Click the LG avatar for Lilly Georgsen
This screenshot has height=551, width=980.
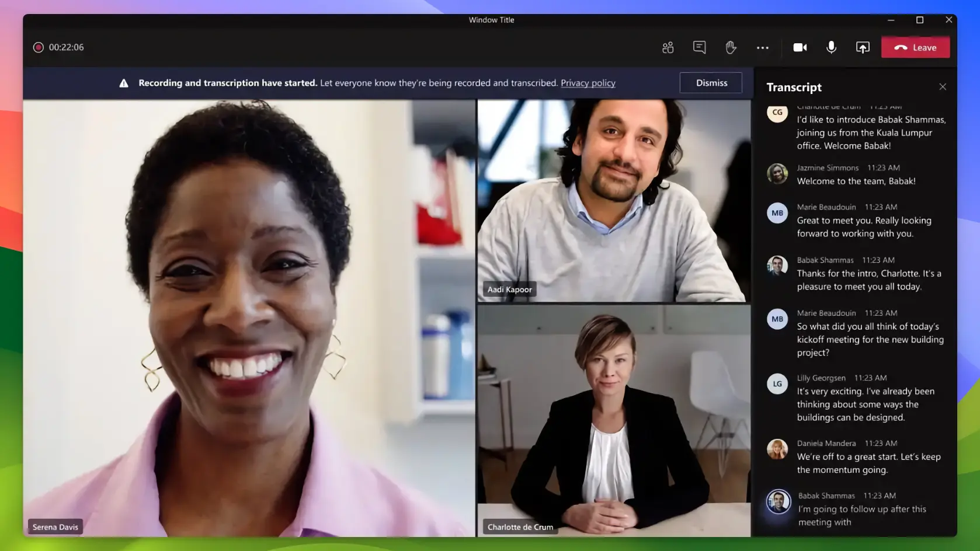tap(777, 383)
